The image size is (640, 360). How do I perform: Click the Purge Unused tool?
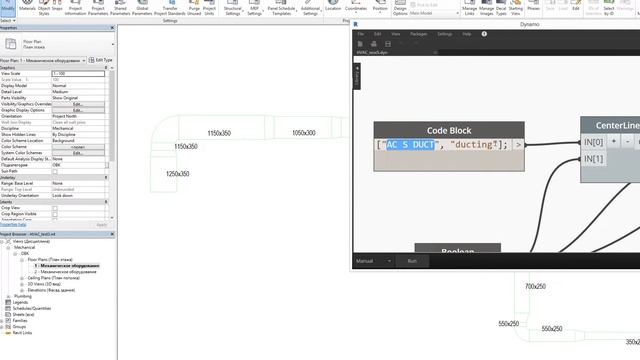tap(194, 7)
